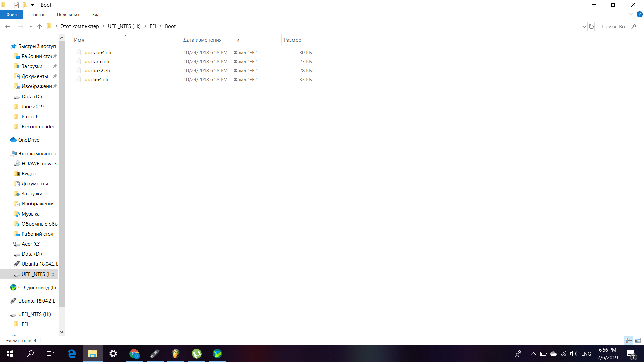This screenshot has height=362, width=644.
Task: Refresh the Boot folder view
Action: (591, 26)
